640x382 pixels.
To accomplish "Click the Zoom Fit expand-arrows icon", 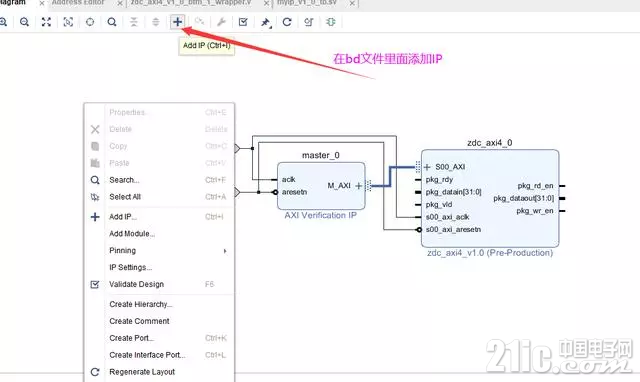I will [46, 22].
